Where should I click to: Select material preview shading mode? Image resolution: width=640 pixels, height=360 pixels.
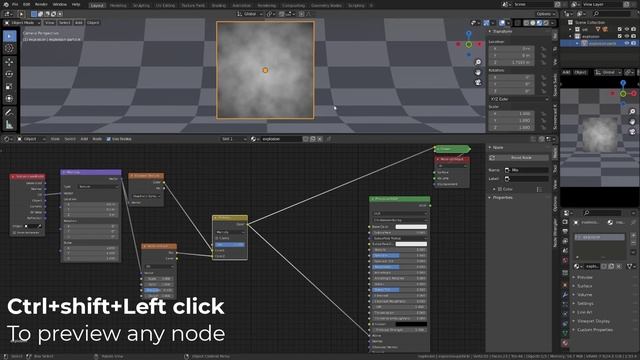click(539, 23)
